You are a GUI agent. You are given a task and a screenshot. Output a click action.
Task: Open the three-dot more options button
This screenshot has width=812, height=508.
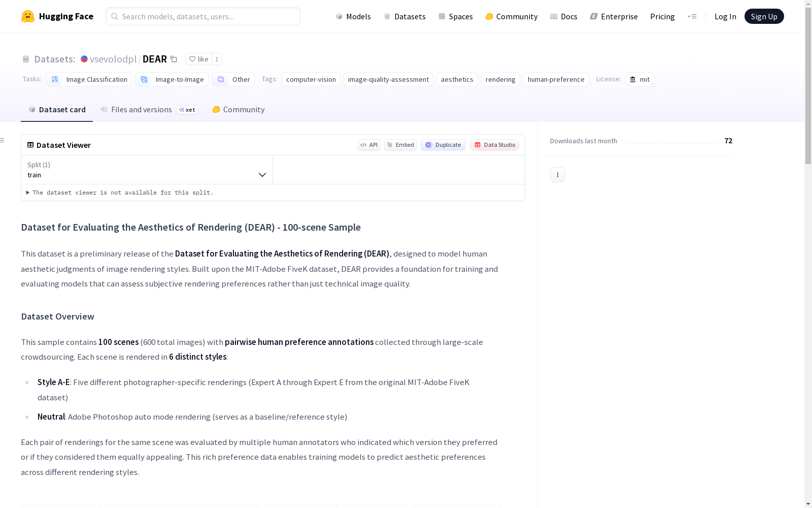[x=558, y=175]
